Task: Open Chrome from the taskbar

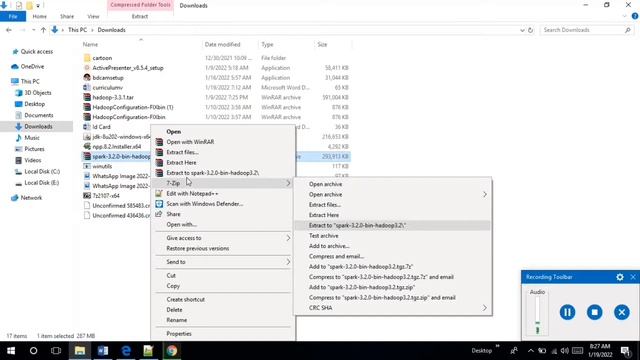Action: click(171, 351)
